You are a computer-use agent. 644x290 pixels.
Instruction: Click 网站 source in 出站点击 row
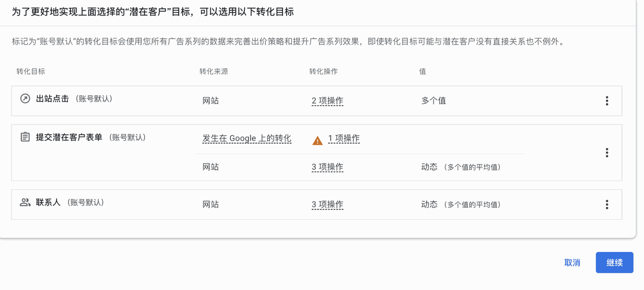coord(211,101)
